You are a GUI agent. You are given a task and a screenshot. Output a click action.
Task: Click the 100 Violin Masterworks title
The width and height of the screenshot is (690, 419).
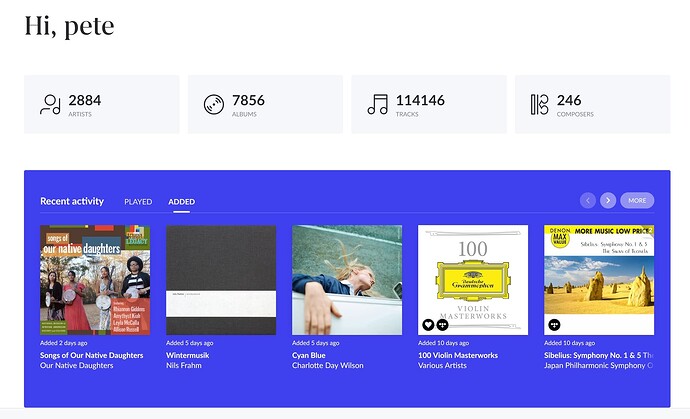point(458,355)
